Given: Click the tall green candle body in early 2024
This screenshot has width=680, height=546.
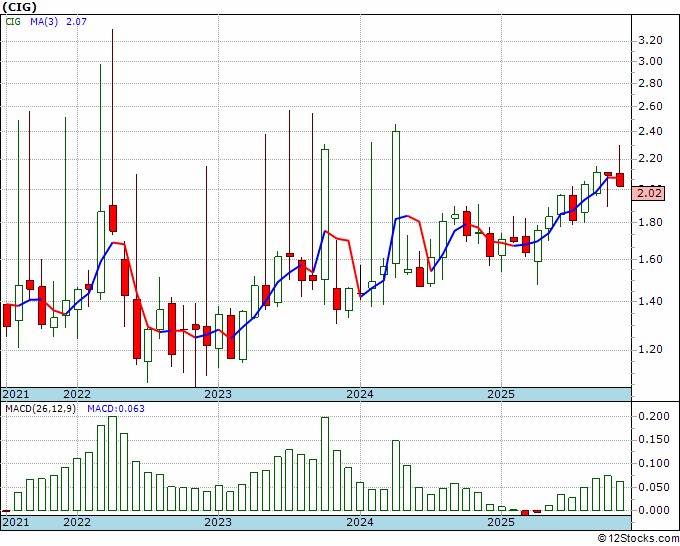Looking at the screenshot, I should coord(396,197).
